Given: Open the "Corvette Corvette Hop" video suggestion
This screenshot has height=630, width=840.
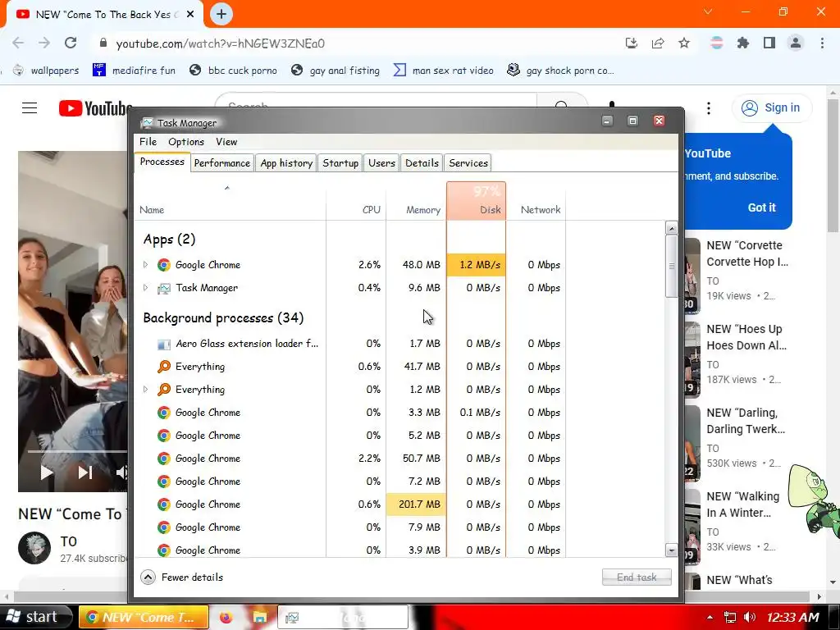Looking at the screenshot, I should click(747, 253).
